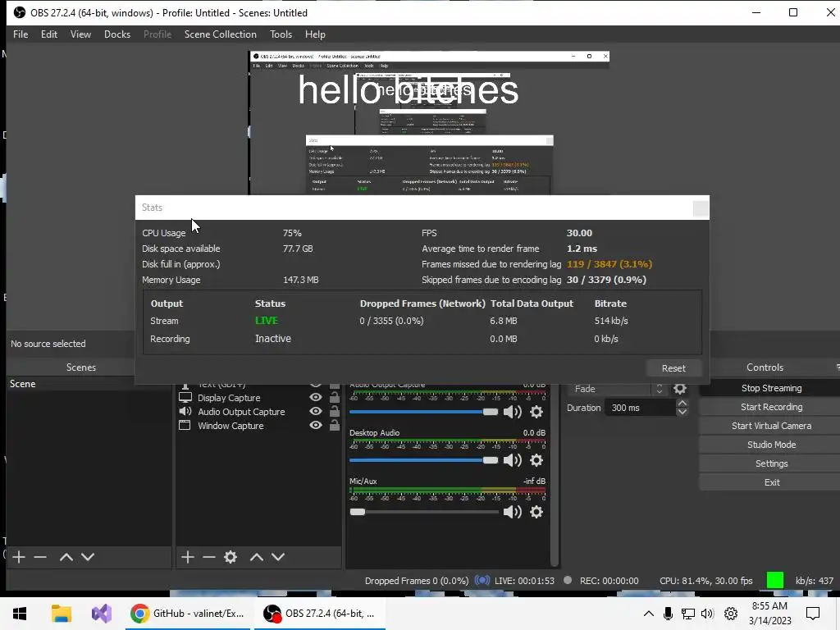Image resolution: width=840 pixels, height=630 pixels.
Task: Select Window Capture source row
Action: point(259,426)
